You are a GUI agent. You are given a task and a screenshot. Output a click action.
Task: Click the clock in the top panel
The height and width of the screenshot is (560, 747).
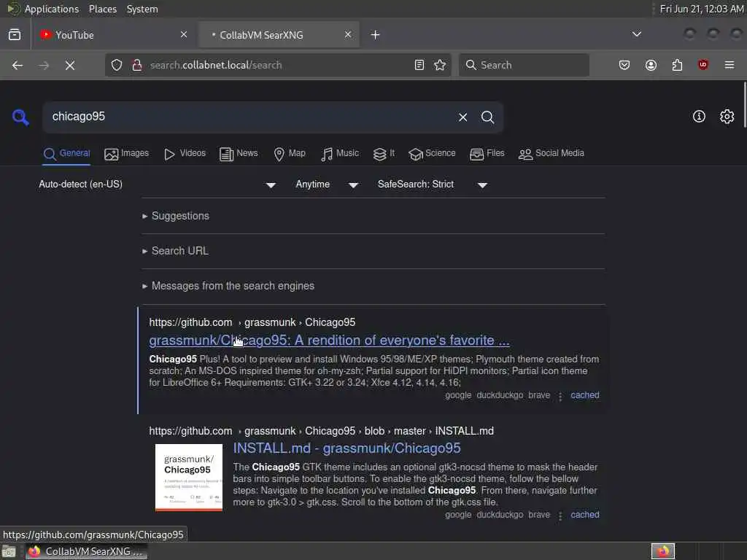701,9
